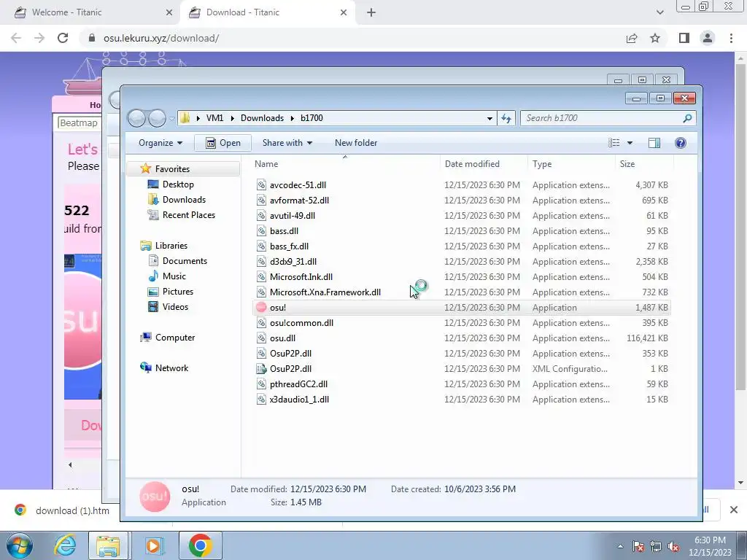Select d3dx9_31.dll file icon
This screenshot has width=747, height=560.
261,262
